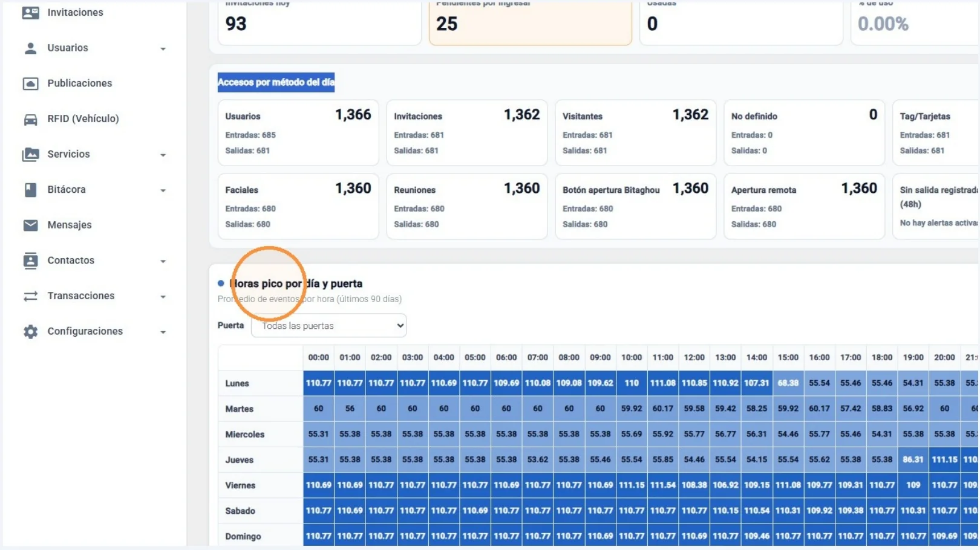Image resolution: width=980 pixels, height=550 pixels.
Task: Open Mensajes in the sidebar
Action: tap(70, 225)
